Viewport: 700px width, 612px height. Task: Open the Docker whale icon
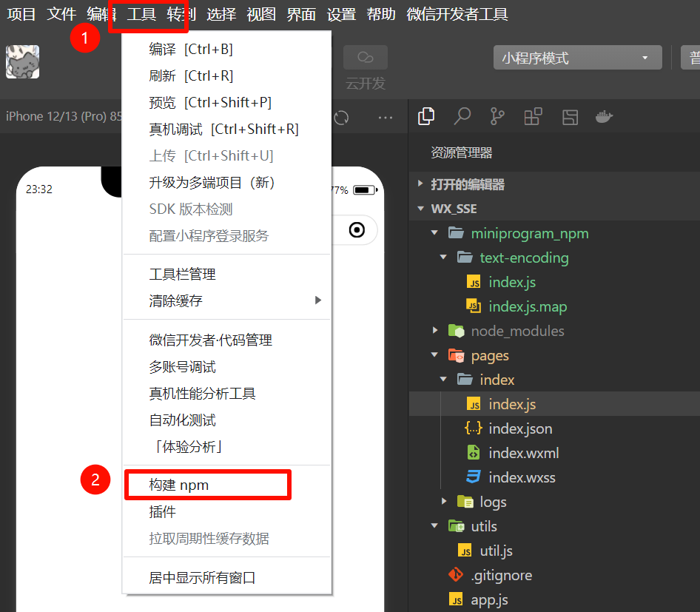(x=604, y=117)
